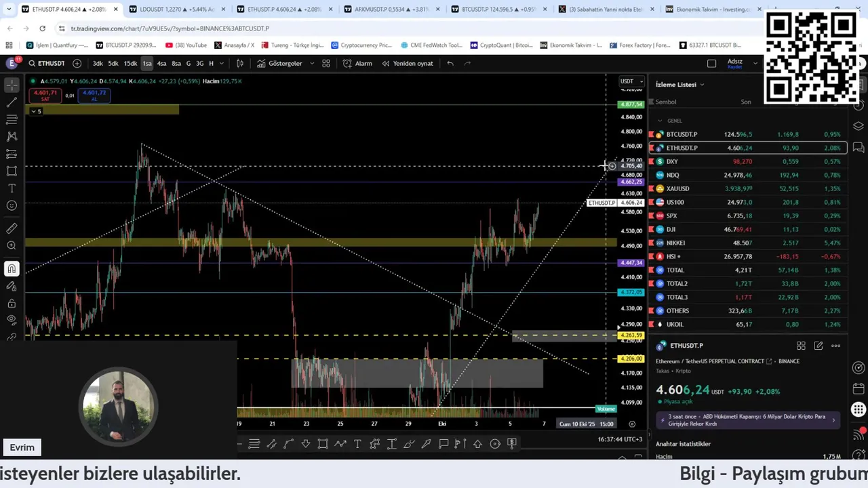
Task: Select DXY in the watchlist
Action: (747, 161)
